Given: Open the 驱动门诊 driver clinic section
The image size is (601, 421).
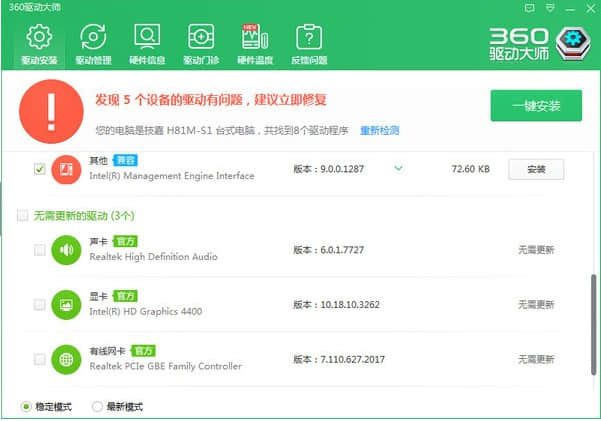Looking at the screenshot, I should tap(201, 45).
